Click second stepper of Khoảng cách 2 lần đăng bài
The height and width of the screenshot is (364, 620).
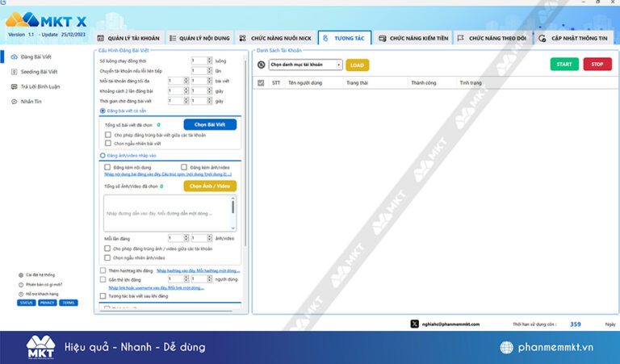pos(209,91)
